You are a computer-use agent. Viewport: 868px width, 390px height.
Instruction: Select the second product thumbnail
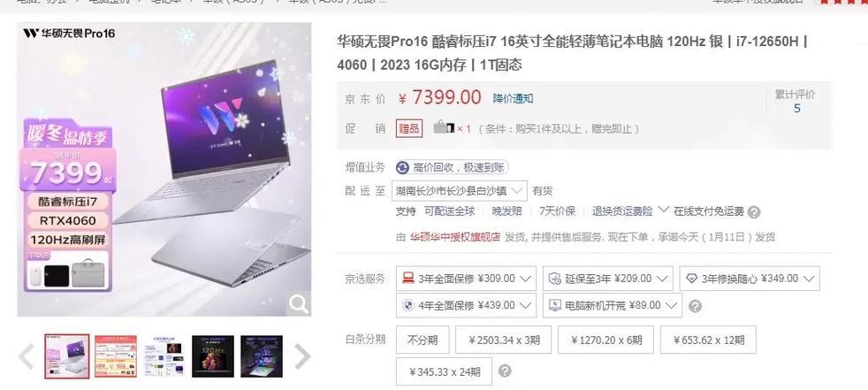(x=116, y=356)
